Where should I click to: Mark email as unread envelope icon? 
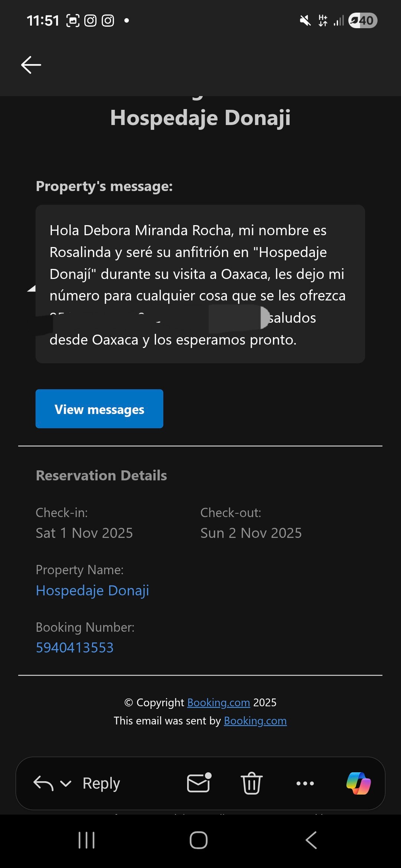199,783
